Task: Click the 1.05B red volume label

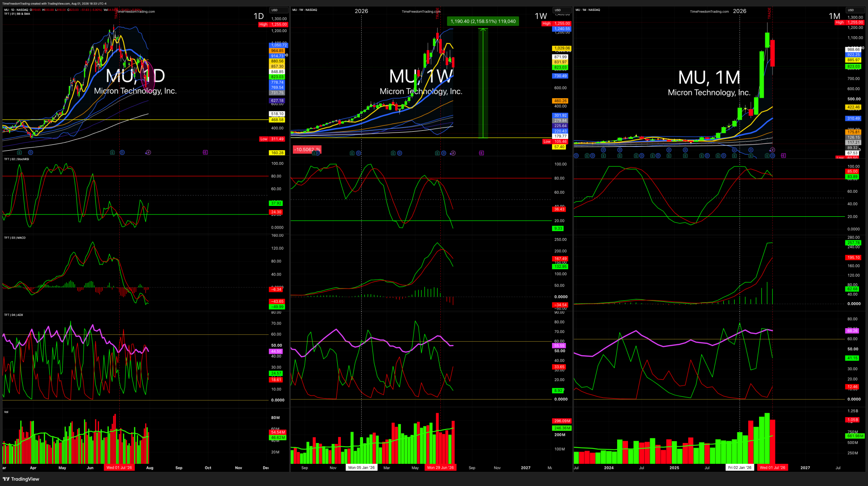Action: pyautogui.click(x=853, y=420)
